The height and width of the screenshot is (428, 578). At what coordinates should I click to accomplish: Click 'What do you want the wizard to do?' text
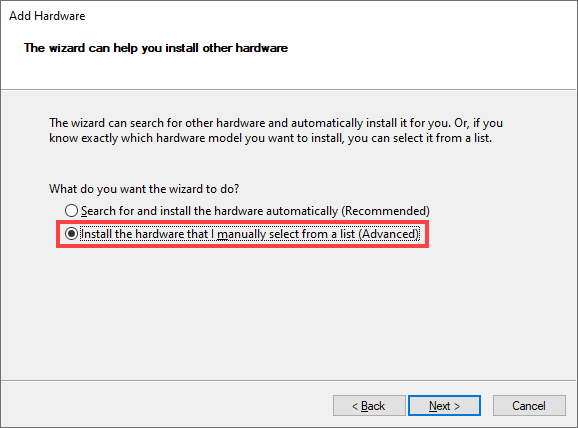(144, 189)
